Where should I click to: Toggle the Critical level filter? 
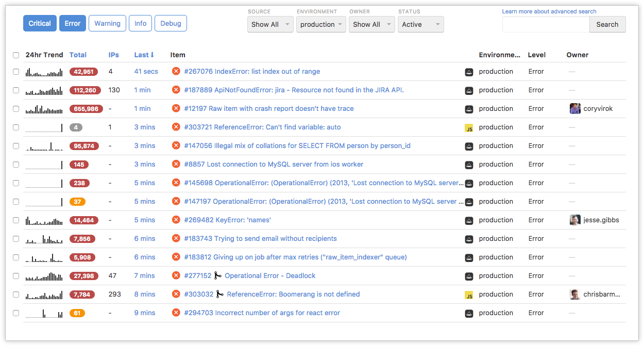tap(40, 23)
